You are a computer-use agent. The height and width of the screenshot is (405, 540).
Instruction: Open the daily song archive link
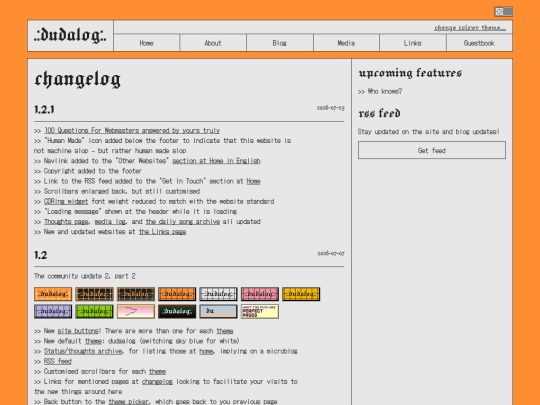coord(183,222)
